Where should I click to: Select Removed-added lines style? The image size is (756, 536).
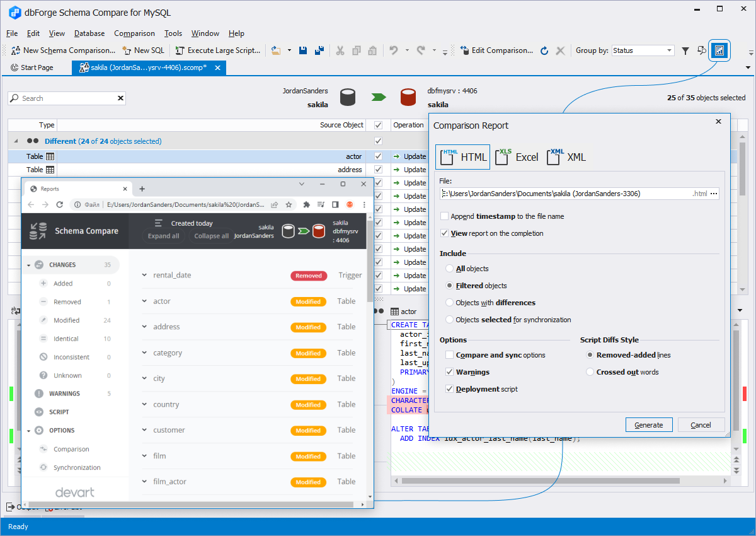pos(590,355)
